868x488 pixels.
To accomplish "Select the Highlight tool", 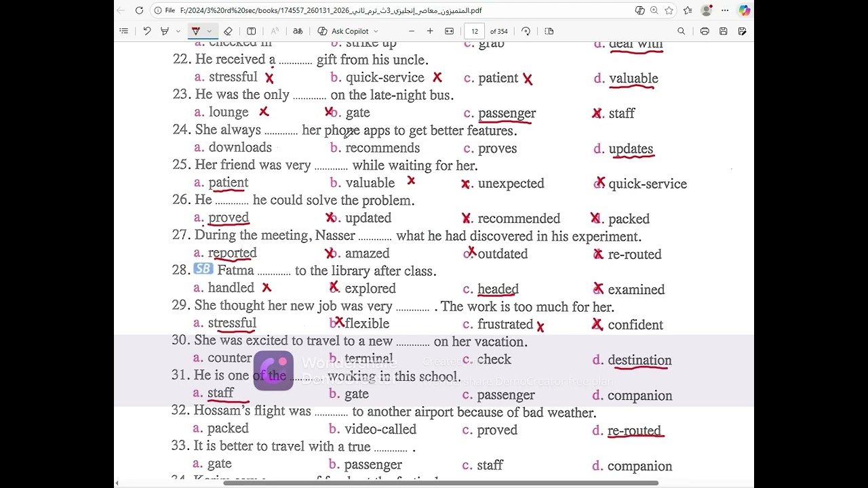I will point(164,31).
